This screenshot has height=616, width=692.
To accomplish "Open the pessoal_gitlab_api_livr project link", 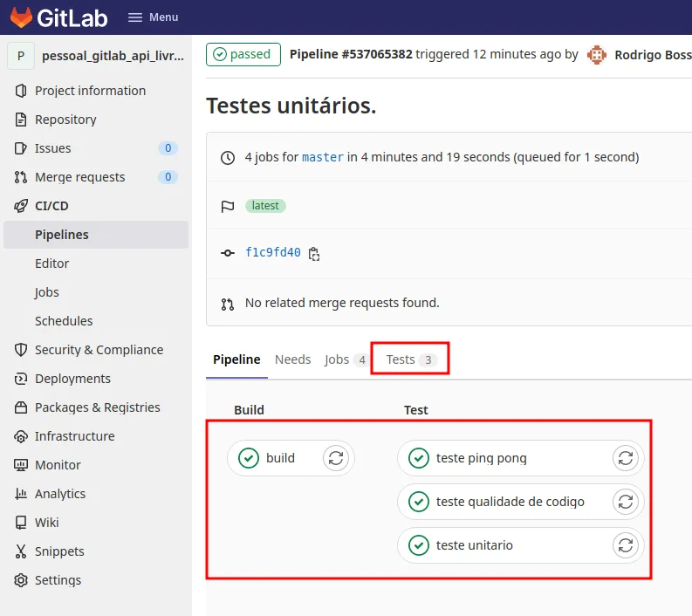I will (x=113, y=56).
